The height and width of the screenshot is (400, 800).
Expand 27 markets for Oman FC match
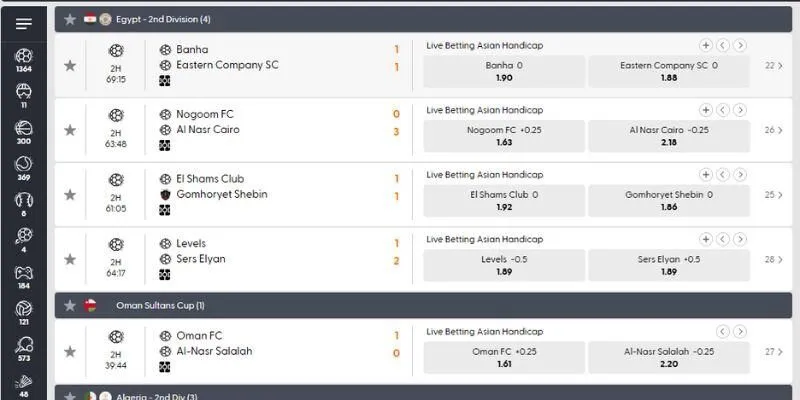[x=773, y=351]
